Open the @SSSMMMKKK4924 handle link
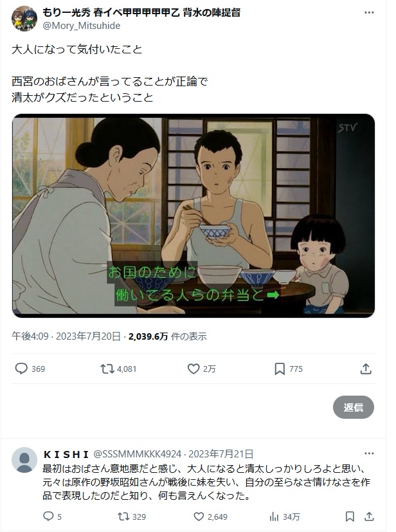The width and height of the screenshot is (396, 532). pyautogui.click(x=137, y=454)
